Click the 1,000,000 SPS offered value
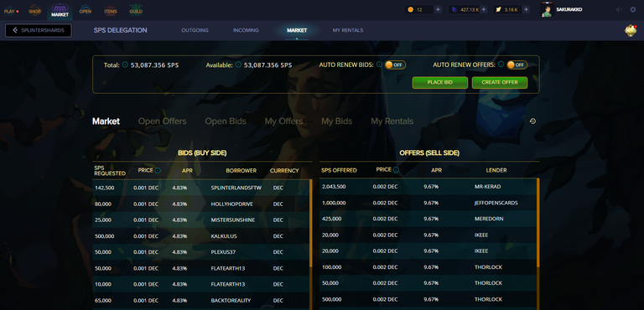 coord(334,203)
